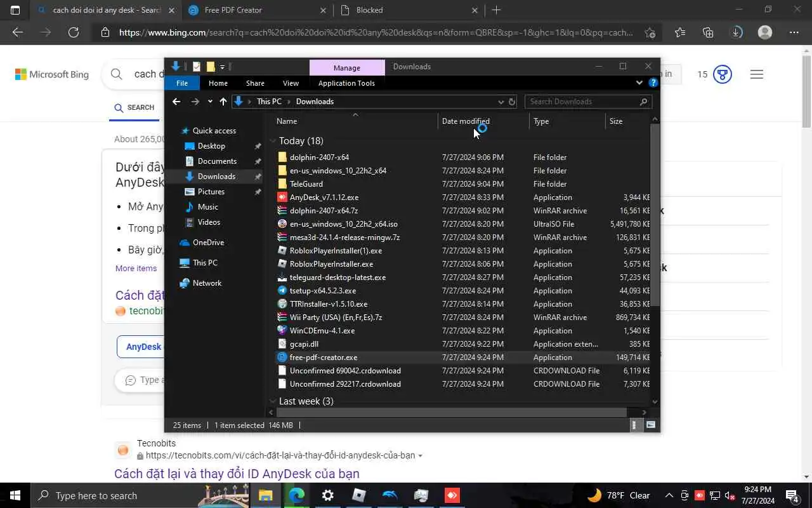Open Desktop in Quick access
812x508 pixels.
[211, 146]
